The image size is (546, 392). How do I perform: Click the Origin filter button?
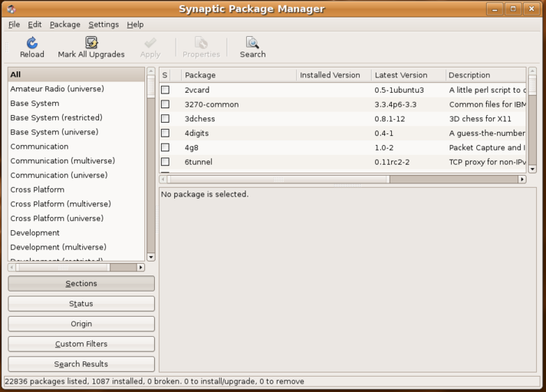point(81,324)
